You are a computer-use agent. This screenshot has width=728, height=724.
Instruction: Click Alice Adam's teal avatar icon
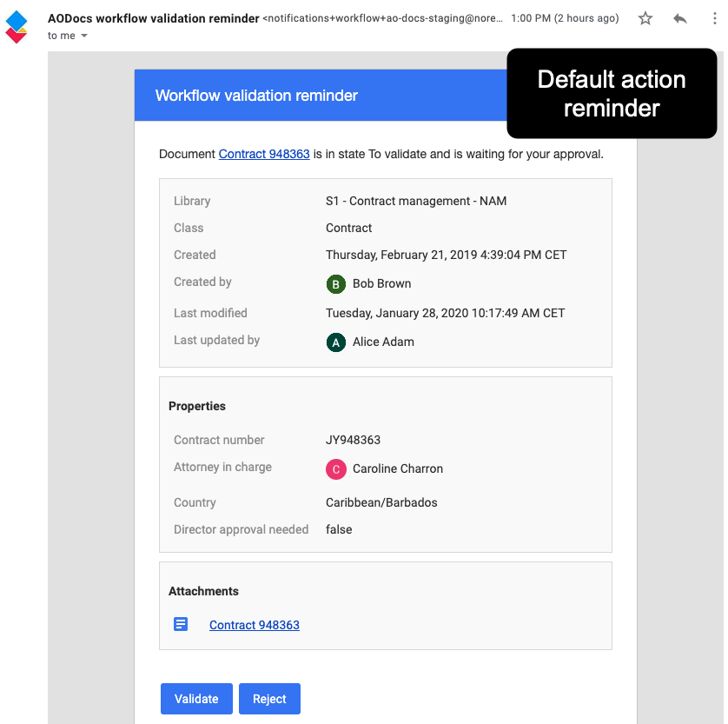point(335,342)
